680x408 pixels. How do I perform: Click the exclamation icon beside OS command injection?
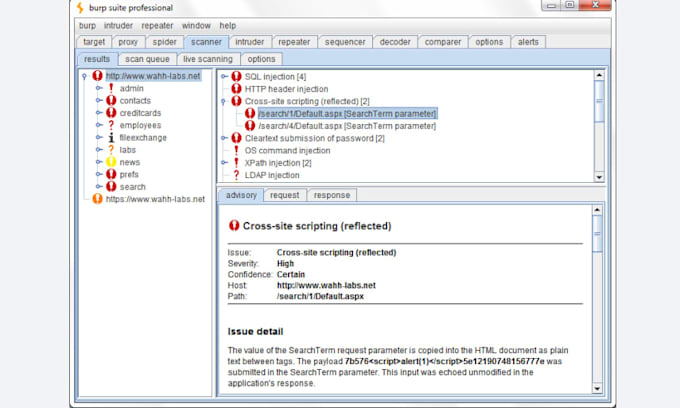click(236, 150)
